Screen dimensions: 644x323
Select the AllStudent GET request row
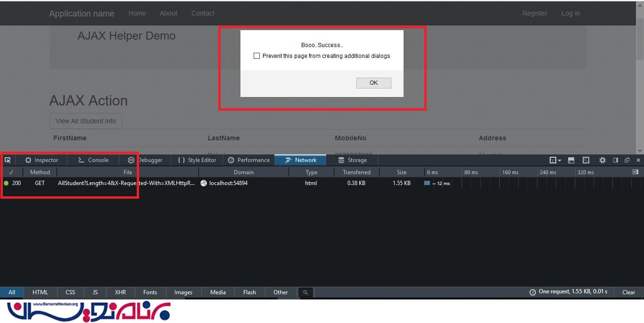pyautogui.click(x=322, y=183)
